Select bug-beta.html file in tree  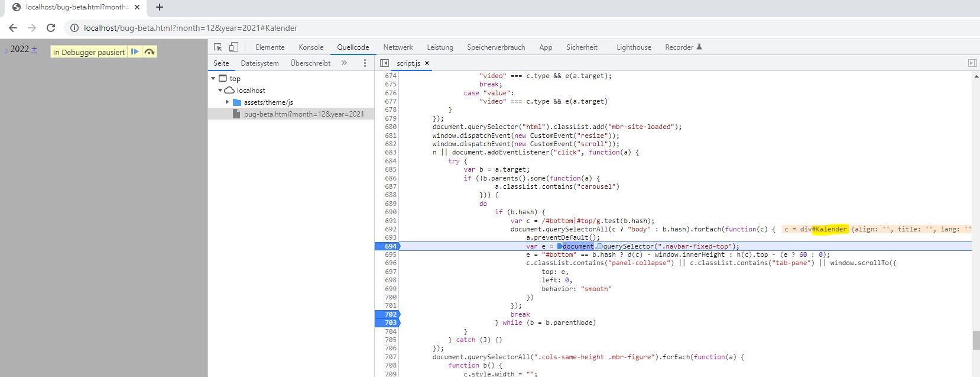(303, 114)
